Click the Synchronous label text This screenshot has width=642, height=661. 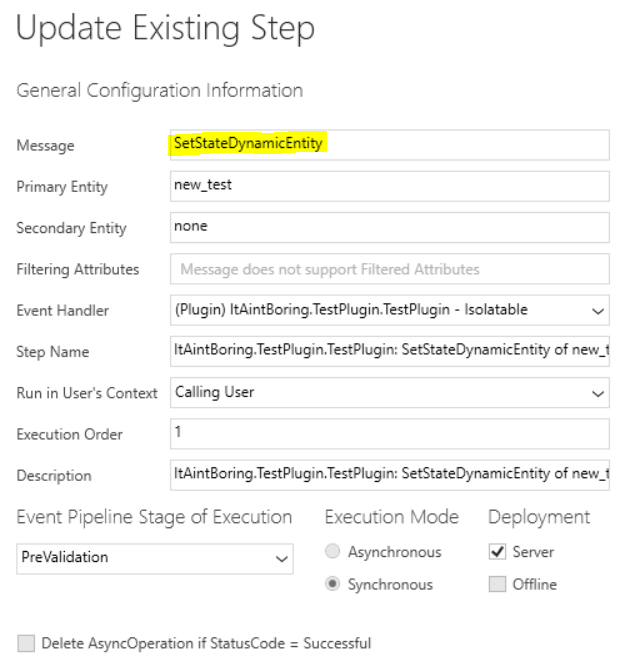(390, 585)
